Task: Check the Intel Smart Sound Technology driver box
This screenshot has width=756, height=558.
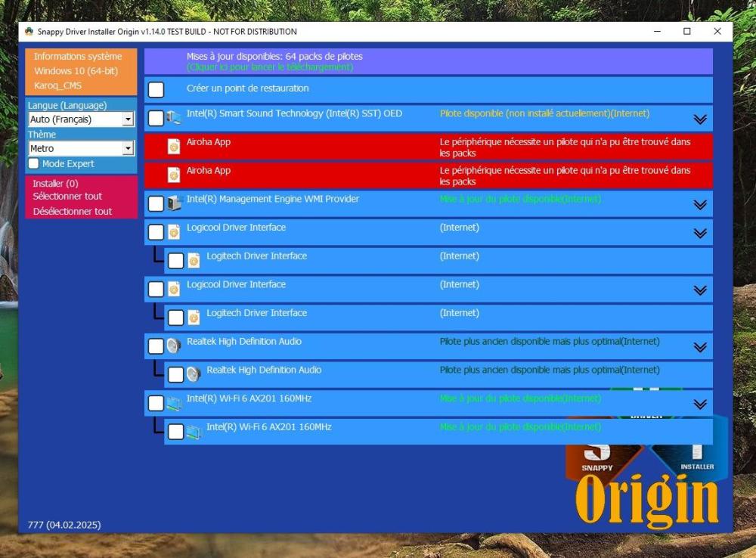Action: tap(156, 118)
